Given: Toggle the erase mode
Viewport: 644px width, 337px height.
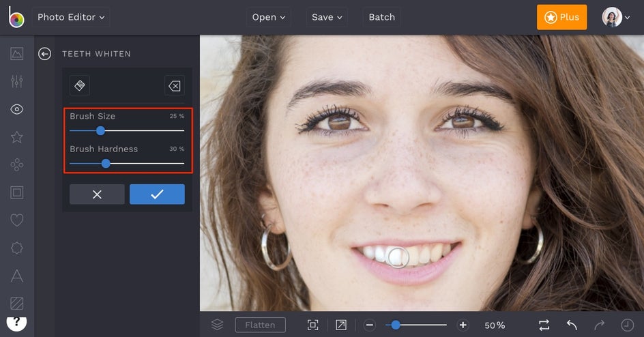Looking at the screenshot, I should coord(174,86).
